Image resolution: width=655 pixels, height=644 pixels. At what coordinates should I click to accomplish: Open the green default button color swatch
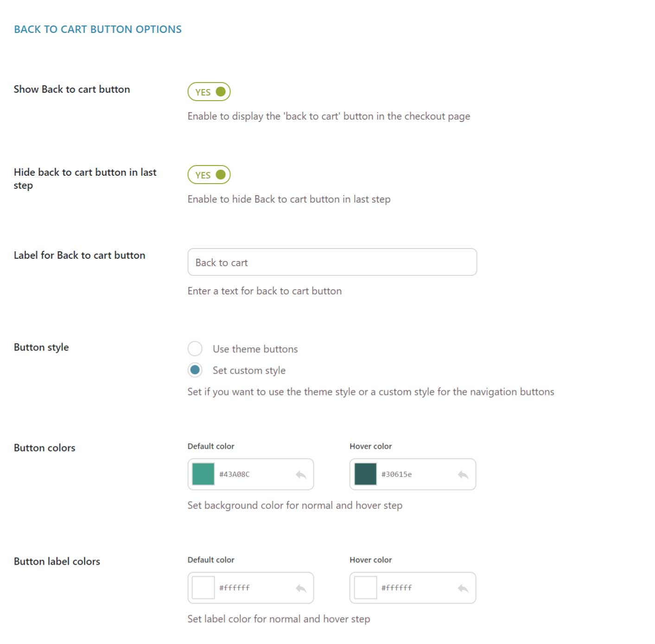[x=203, y=474]
